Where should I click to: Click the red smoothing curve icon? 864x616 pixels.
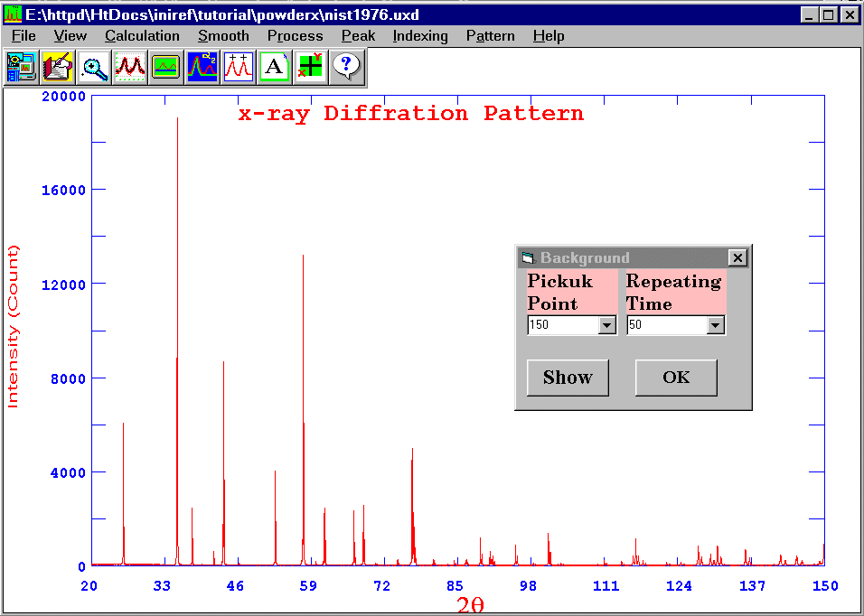point(130,67)
